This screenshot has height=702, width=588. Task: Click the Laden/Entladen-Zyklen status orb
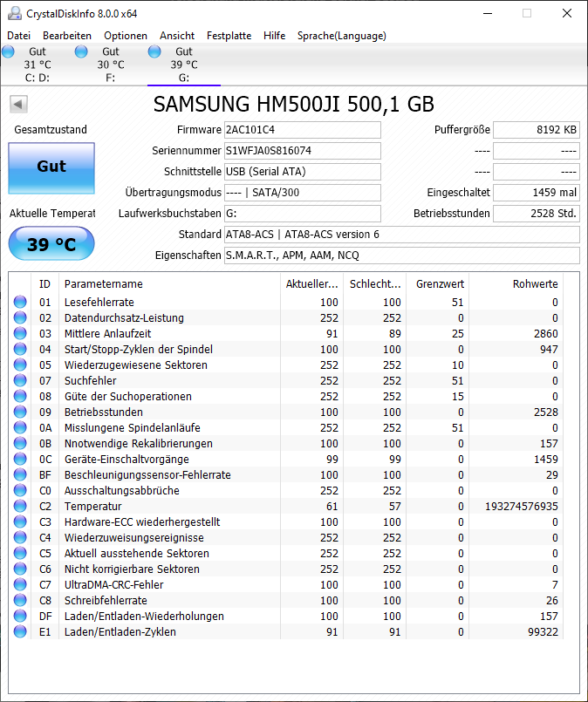click(x=20, y=631)
